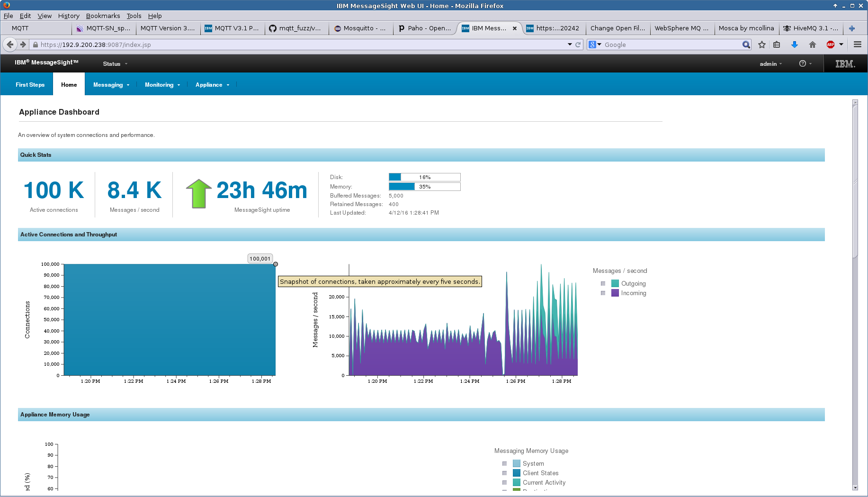Toggle the Incoming series checkbox

pyautogui.click(x=603, y=293)
